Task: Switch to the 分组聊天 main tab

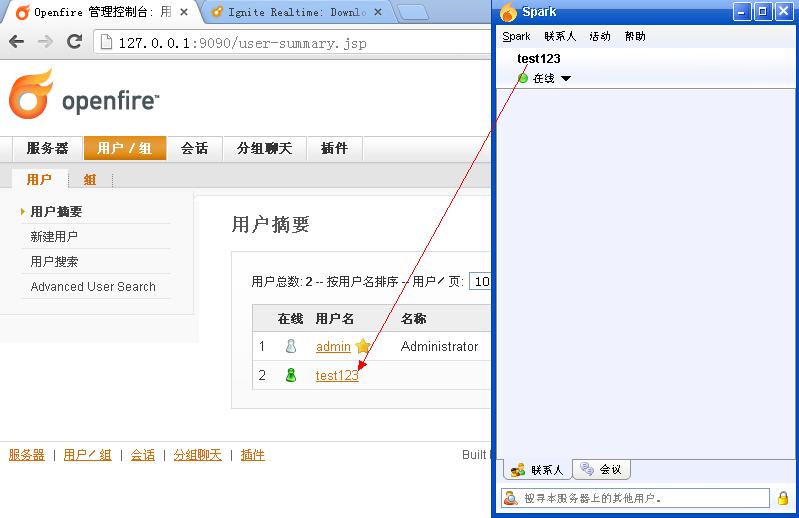Action: click(x=264, y=148)
